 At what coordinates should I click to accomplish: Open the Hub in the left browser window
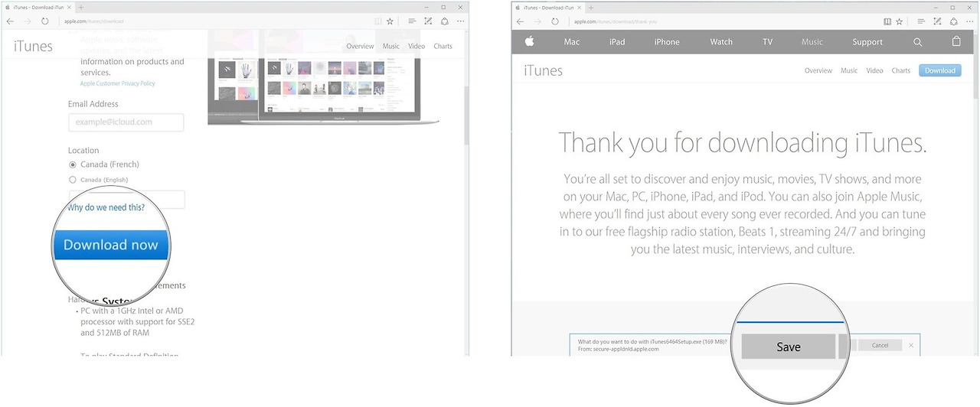[412, 21]
